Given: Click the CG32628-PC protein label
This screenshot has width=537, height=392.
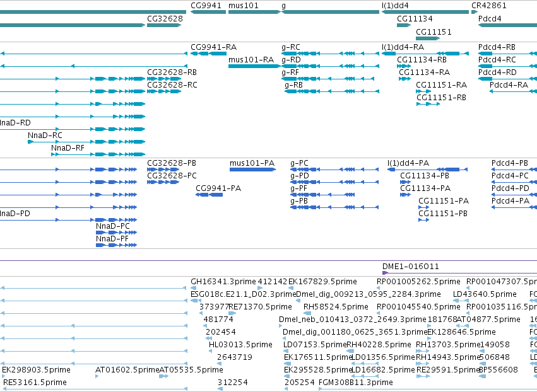Looking at the screenshot, I should pos(172,176).
